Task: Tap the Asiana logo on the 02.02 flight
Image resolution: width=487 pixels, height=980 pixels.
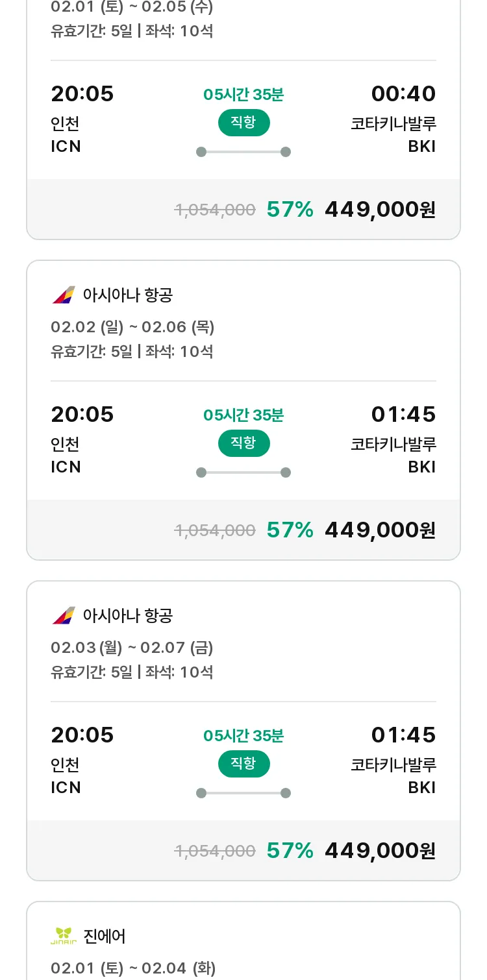Action: coord(64,295)
